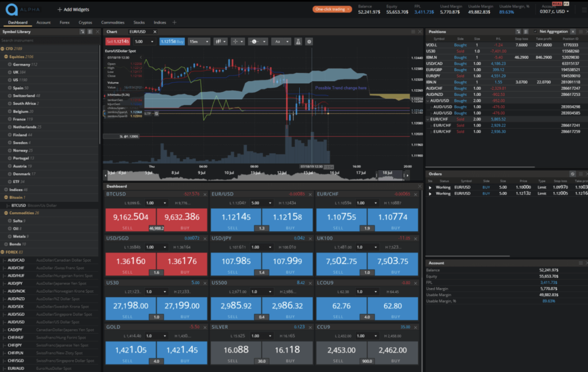Open the account selector 0307_c USD dropdown
Screen dimensions: 588x372
pos(554,11)
